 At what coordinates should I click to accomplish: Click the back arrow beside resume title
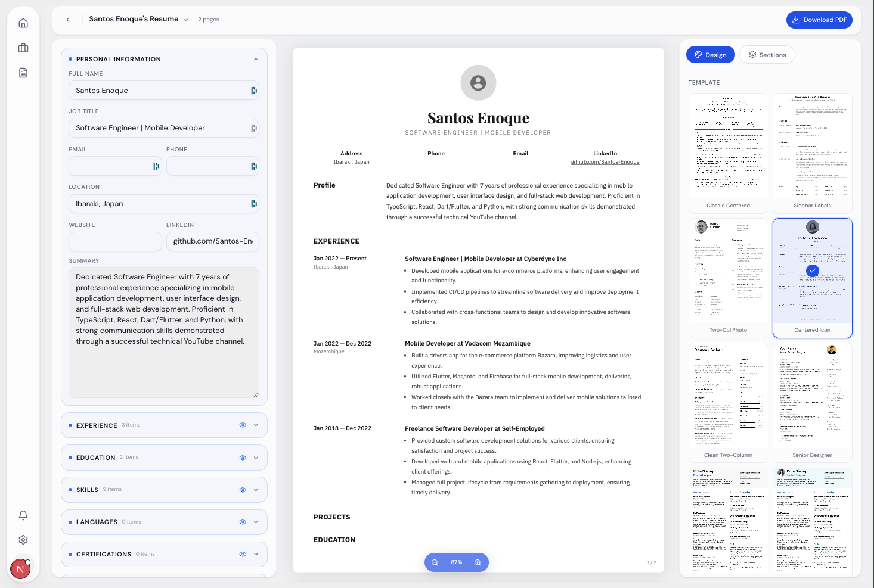click(x=68, y=20)
